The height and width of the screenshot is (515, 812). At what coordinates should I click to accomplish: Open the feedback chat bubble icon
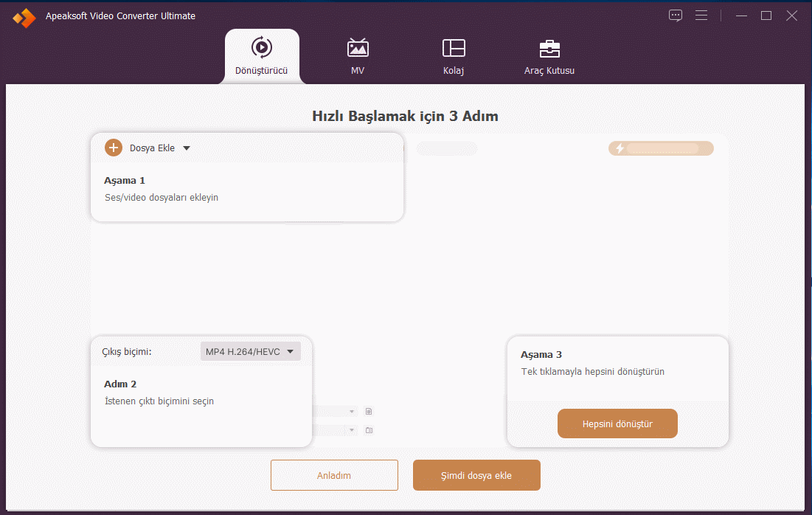676,15
